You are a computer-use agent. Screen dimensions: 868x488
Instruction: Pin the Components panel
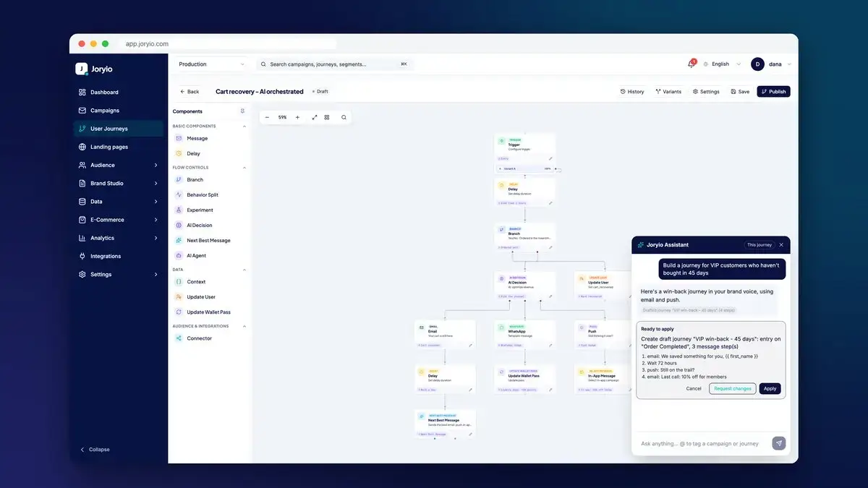(242, 111)
